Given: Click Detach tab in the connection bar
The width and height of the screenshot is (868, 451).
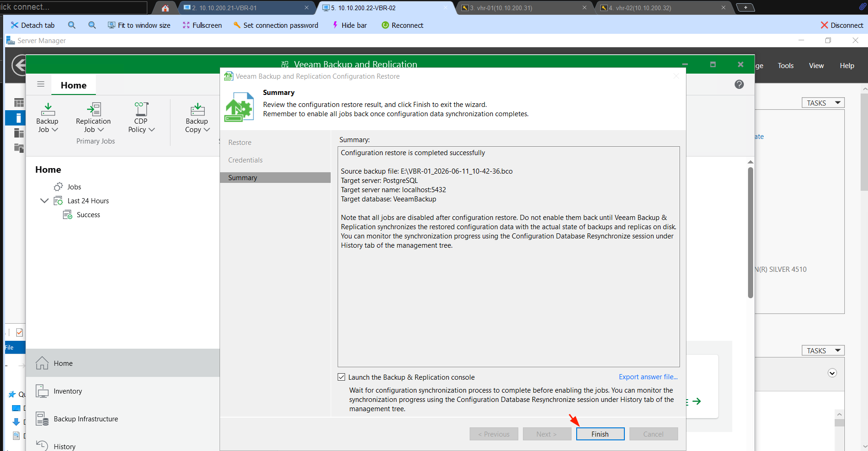Looking at the screenshot, I should 33,25.
